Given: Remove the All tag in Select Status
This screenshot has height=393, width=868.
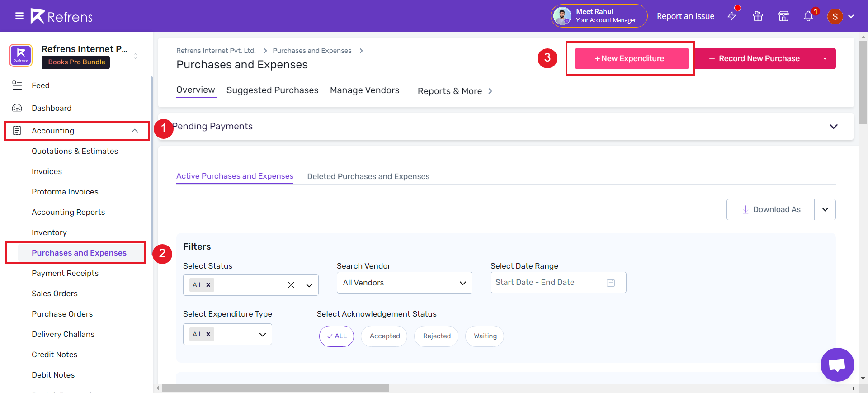Looking at the screenshot, I should click(x=208, y=285).
